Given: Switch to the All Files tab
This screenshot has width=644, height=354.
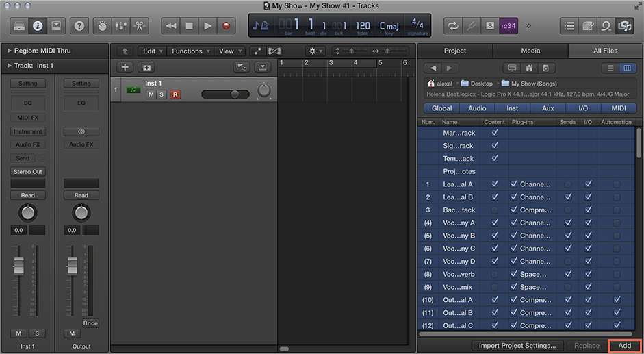Looking at the screenshot, I should click(x=606, y=51).
